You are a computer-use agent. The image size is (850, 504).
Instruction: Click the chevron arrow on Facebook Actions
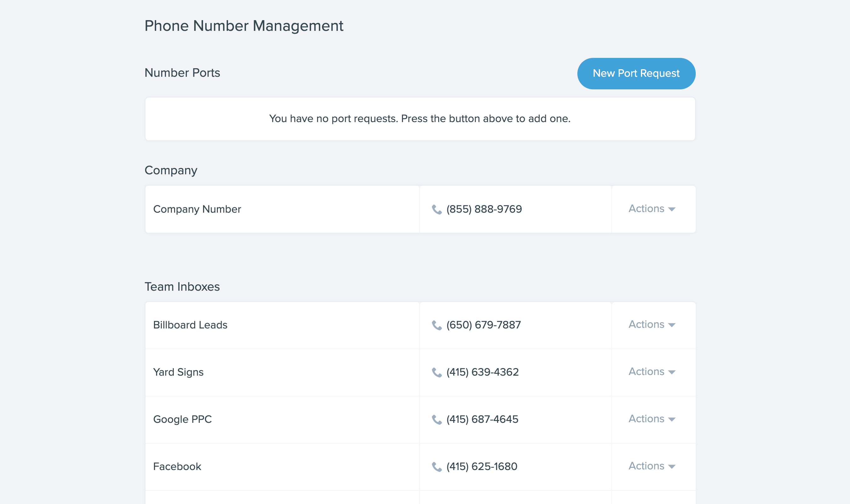(672, 467)
